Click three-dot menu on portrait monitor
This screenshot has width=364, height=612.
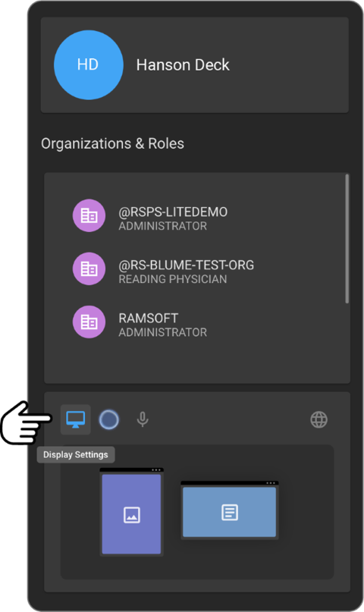[x=156, y=470]
